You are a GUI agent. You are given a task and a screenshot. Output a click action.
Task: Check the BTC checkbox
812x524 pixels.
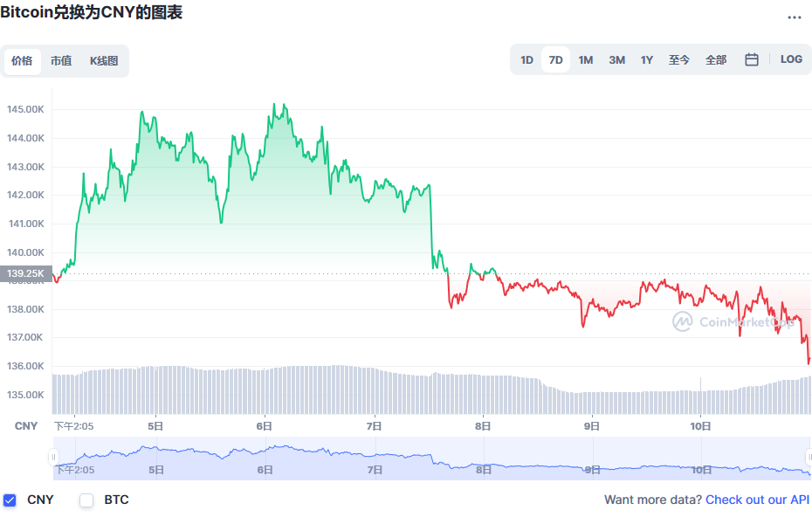(x=86, y=500)
